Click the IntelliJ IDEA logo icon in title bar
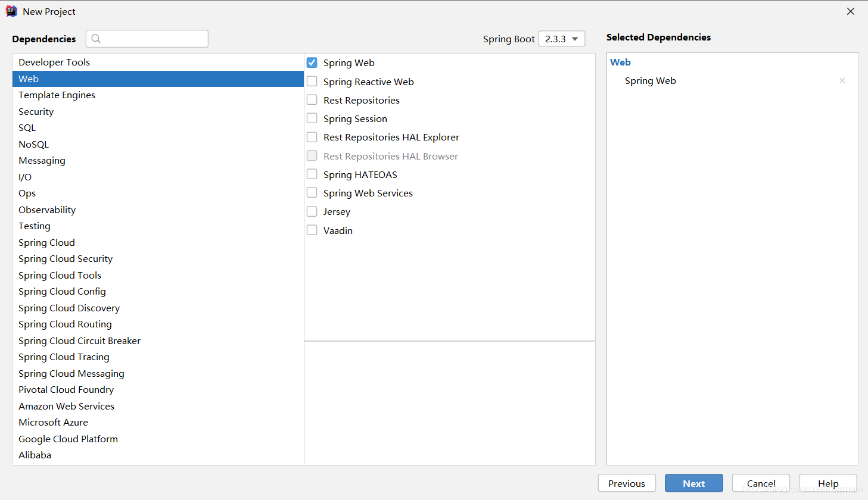 pyautogui.click(x=11, y=11)
